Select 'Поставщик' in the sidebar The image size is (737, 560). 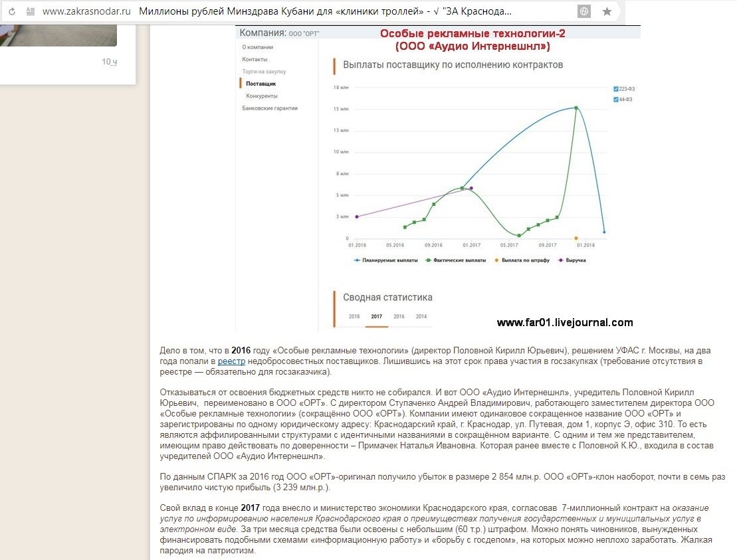coord(261,84)
